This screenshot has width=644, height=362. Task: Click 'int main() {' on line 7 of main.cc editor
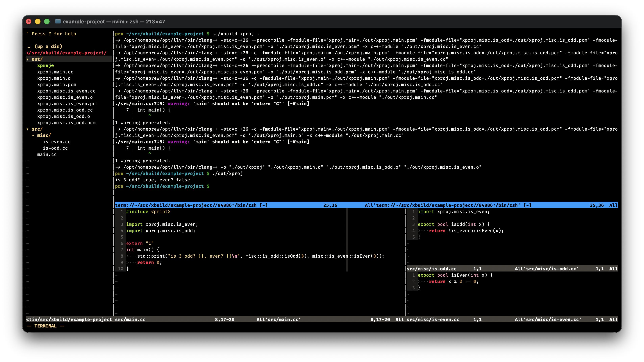pos(143,250)
